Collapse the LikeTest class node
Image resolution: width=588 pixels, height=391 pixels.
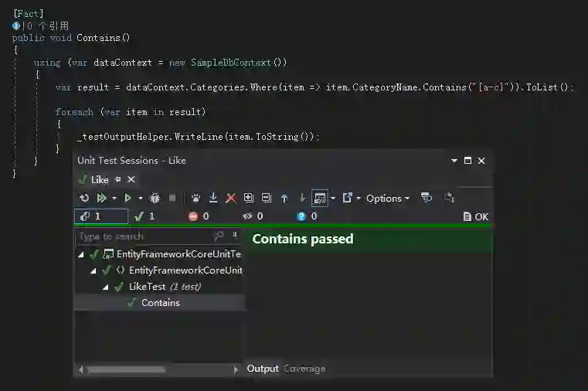point(106,287)
